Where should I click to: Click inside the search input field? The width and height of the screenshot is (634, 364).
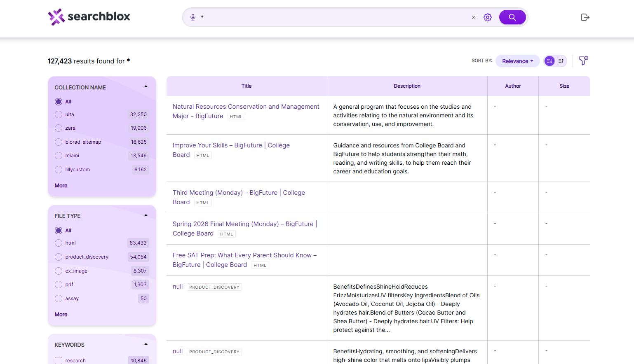pos(334,17)
